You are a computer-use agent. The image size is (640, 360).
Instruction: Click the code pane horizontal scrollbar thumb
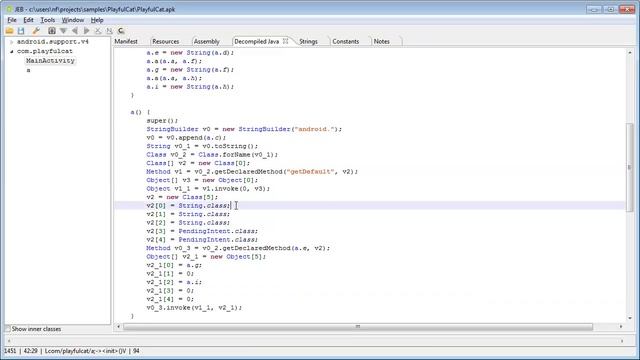coord(358,327)
